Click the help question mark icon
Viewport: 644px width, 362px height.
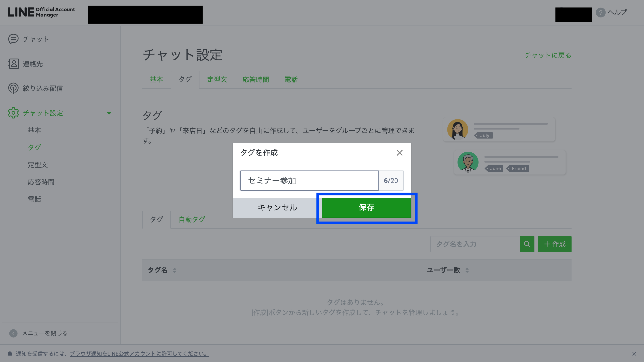pyautogui.click(x=600, y=12)
